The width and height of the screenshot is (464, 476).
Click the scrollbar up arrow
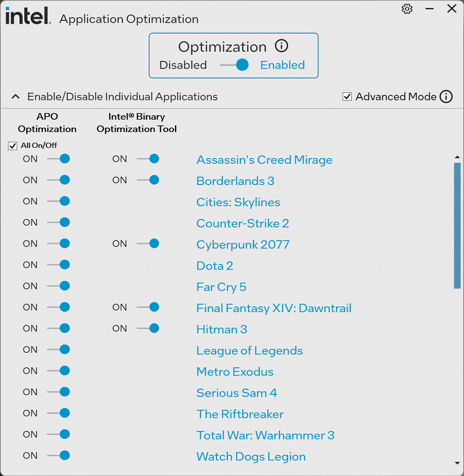pos(457,157)
